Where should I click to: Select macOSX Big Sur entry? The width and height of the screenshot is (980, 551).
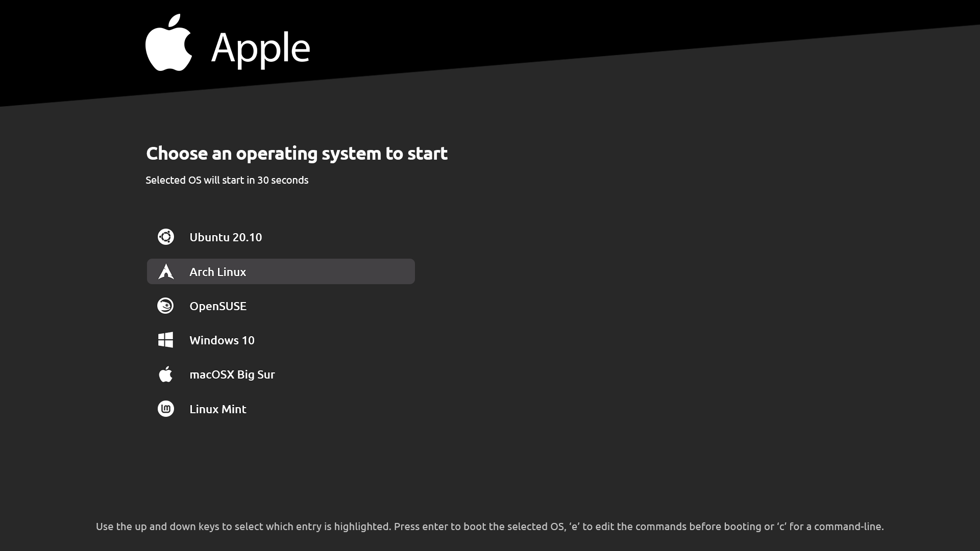click(x=281, y=374)
